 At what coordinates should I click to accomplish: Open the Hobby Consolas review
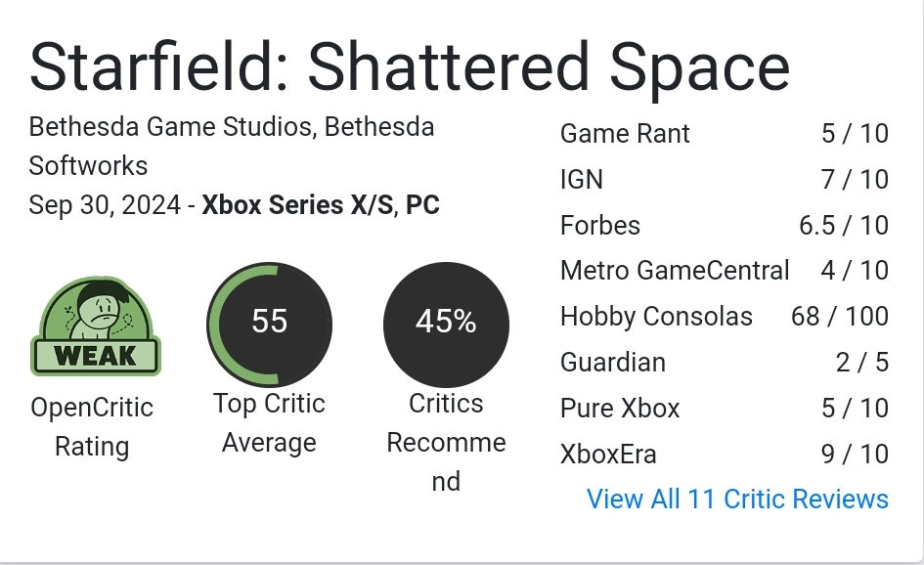tap(656, 317)
